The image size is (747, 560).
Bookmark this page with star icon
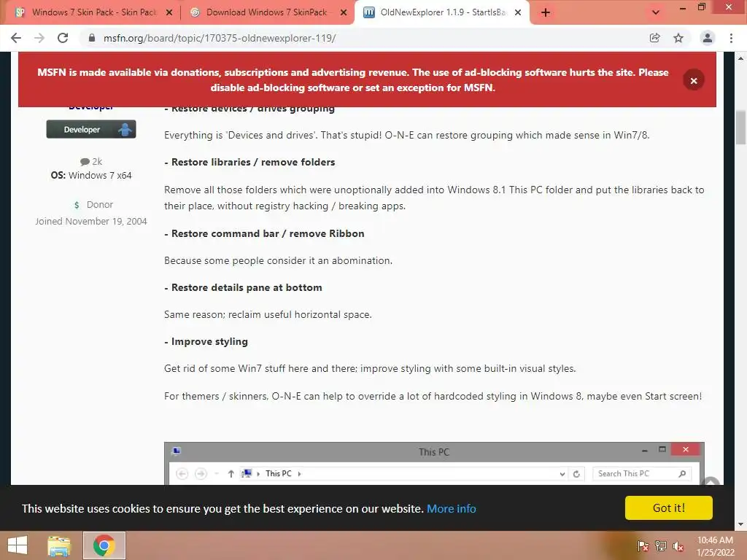point(678,38)
